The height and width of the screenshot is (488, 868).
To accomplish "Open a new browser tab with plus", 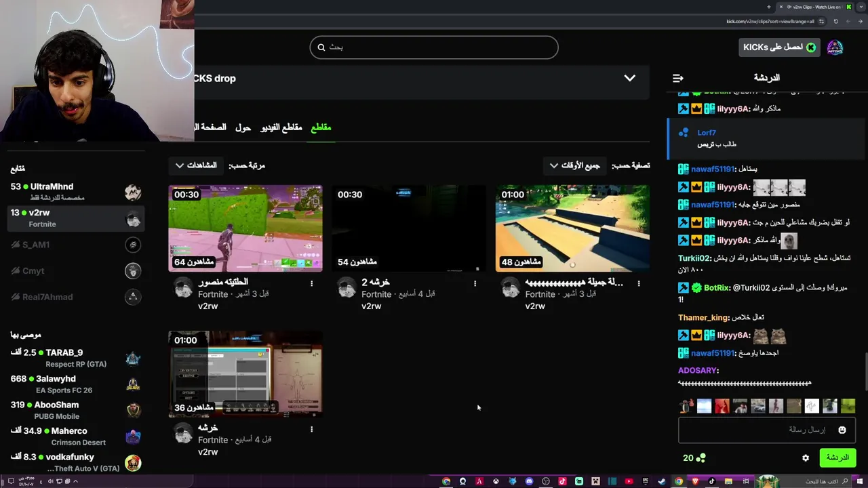I will (x=769, y=7).
